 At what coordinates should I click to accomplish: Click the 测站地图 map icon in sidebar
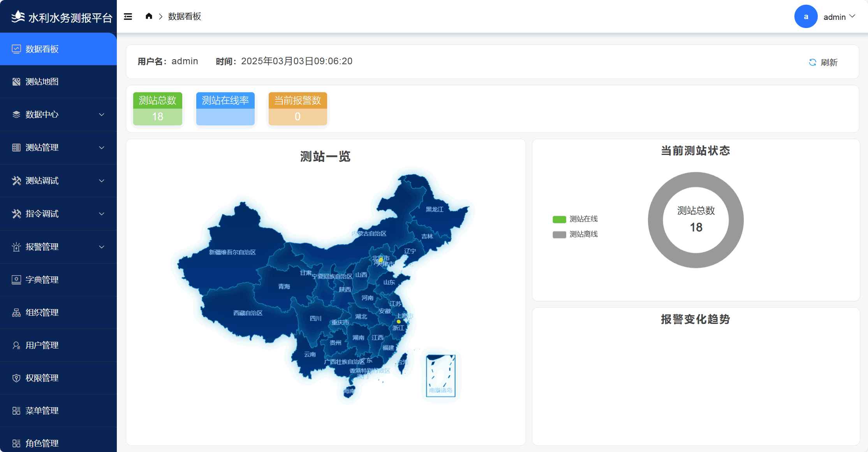pyautogui.click(x=16, y=82)
